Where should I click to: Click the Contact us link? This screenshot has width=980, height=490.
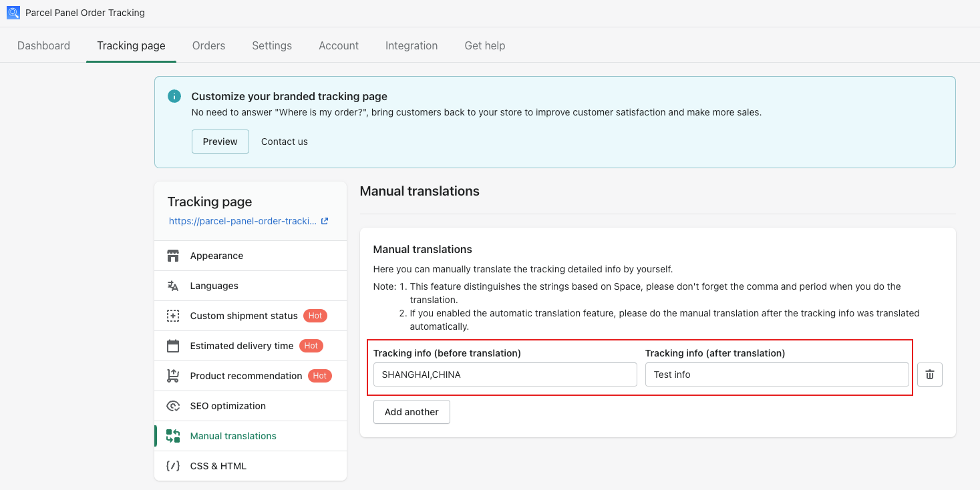click(x=285, y=142)
